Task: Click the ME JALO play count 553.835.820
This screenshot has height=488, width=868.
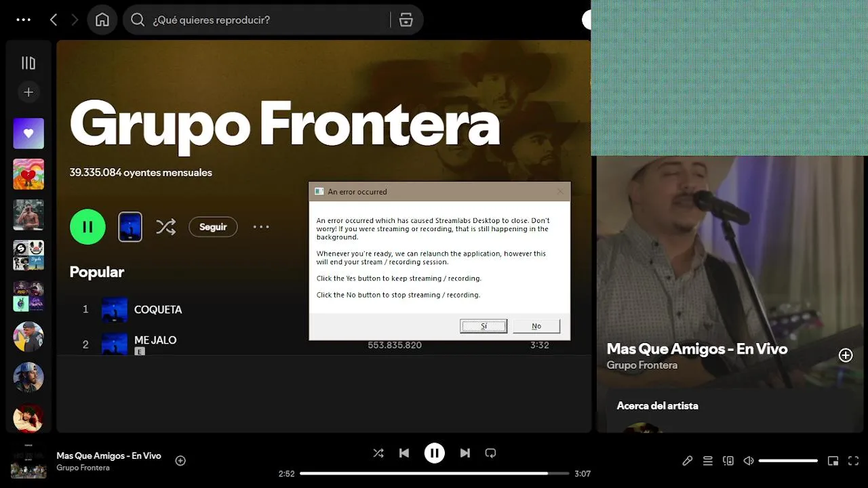Action: (395, 345)
